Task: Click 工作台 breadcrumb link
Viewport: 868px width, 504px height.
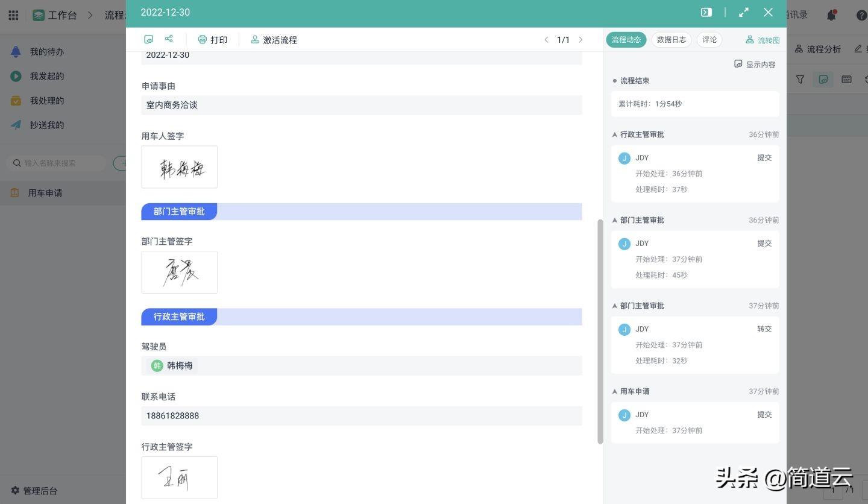Action: click(x=62, y=15)
